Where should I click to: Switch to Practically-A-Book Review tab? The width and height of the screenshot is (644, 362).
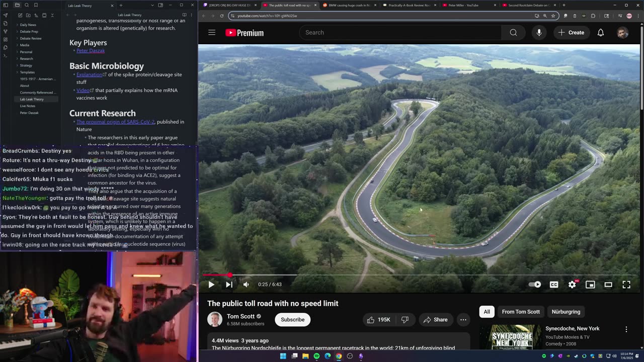(409, 5)
